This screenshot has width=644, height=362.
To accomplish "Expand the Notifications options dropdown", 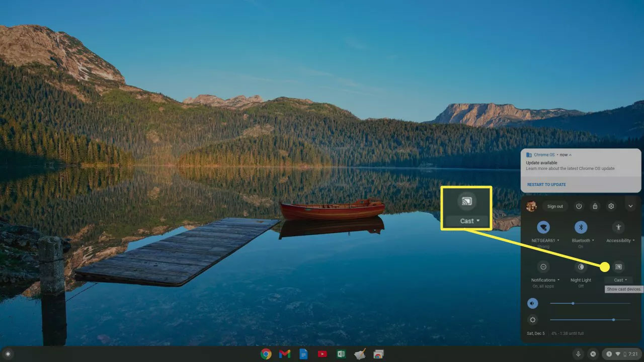I will coord(558,280).
